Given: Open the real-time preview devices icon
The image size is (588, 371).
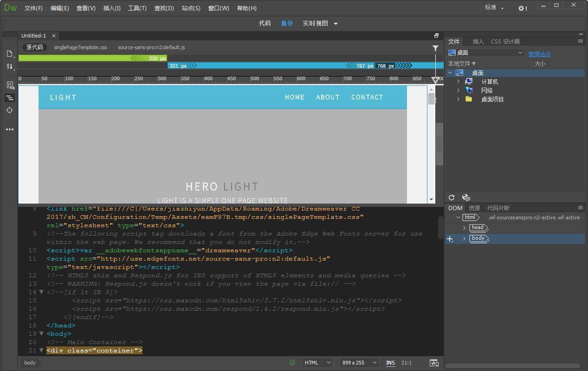Looking at the screenshot, I should (x=434, y=363).
